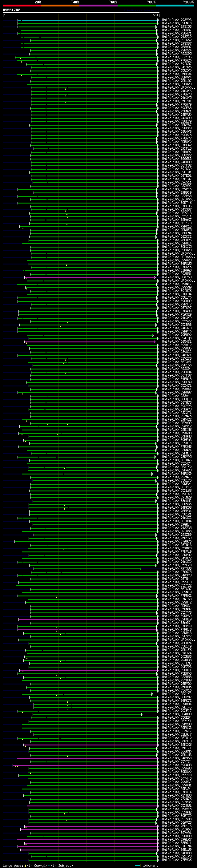Open hit UniRef100_Q96511

177,183
